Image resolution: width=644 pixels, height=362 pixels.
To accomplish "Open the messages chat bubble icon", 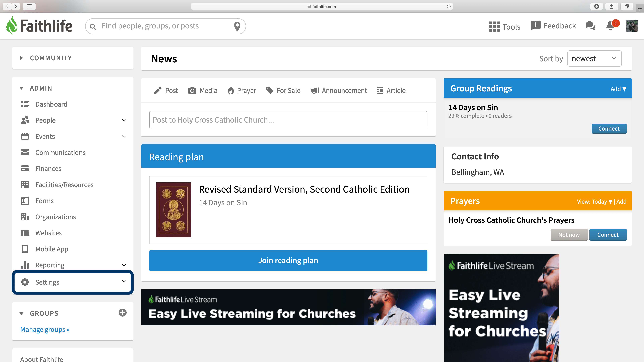I will coord(590,26).
